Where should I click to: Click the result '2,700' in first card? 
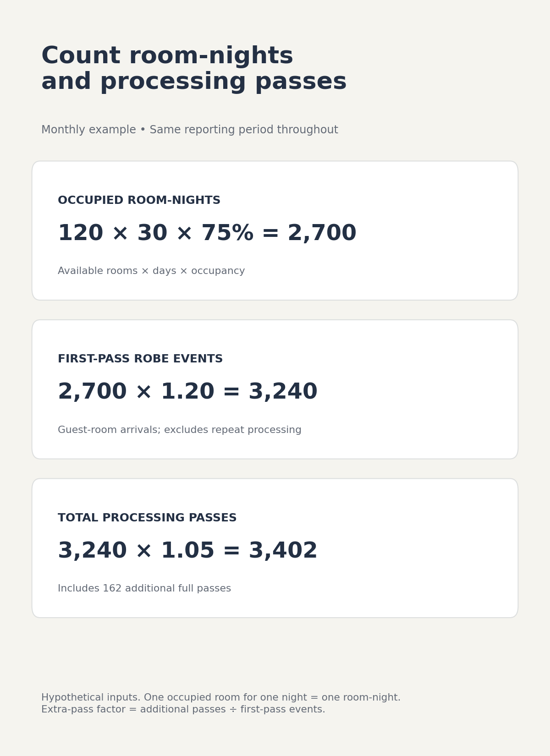pyautogui.click(x=322, y=233)
